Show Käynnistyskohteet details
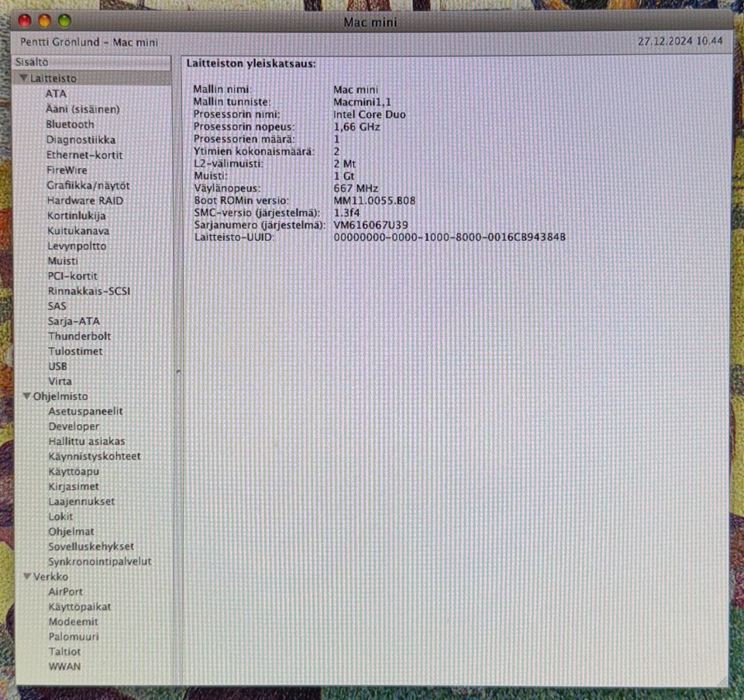744x700 pixels. 95,457
